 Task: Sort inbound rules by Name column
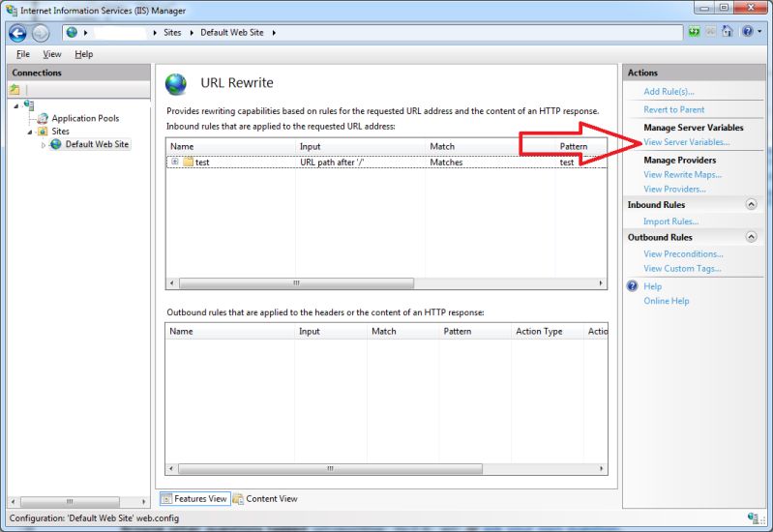pyautogui.click(x=230, y=146)
